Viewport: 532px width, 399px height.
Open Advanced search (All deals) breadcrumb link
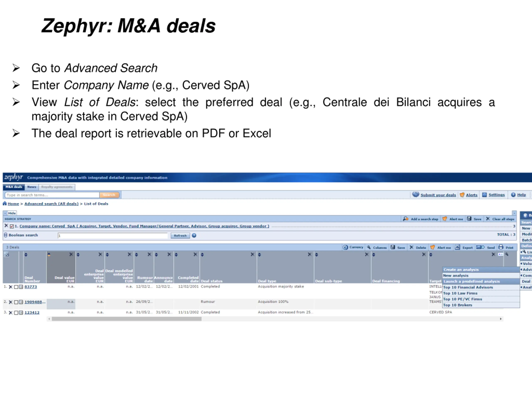coord(52,204)
